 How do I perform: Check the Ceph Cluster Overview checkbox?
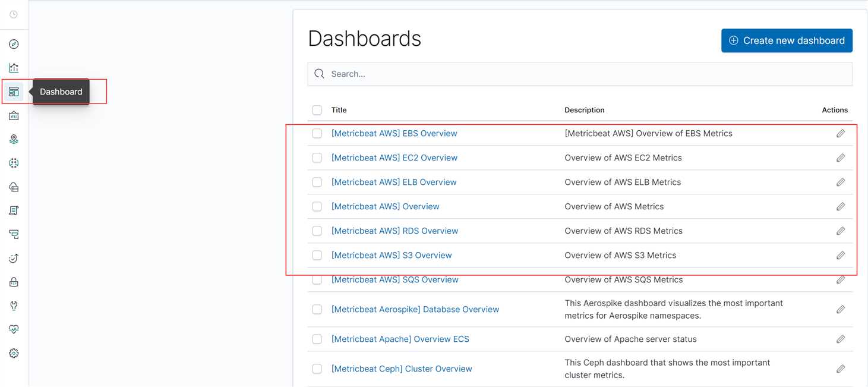[317, 369]
